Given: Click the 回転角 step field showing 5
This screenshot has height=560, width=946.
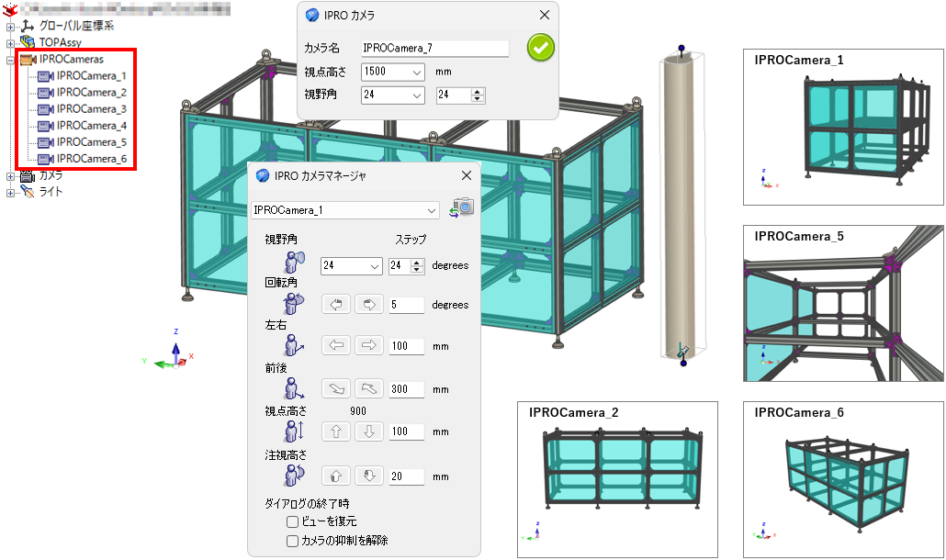Looking at the screenshot, I should (x=407, y=305).
